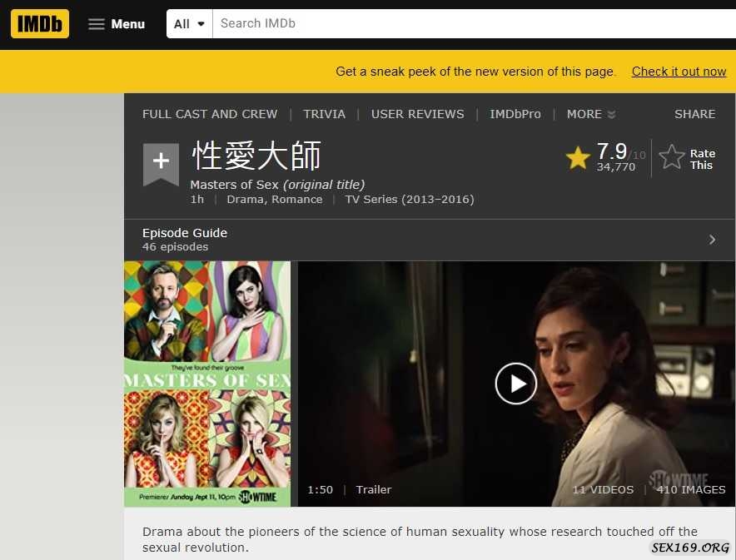Click the yellow rating star
This screenshot has width=736, height=560.
(578, 157)
